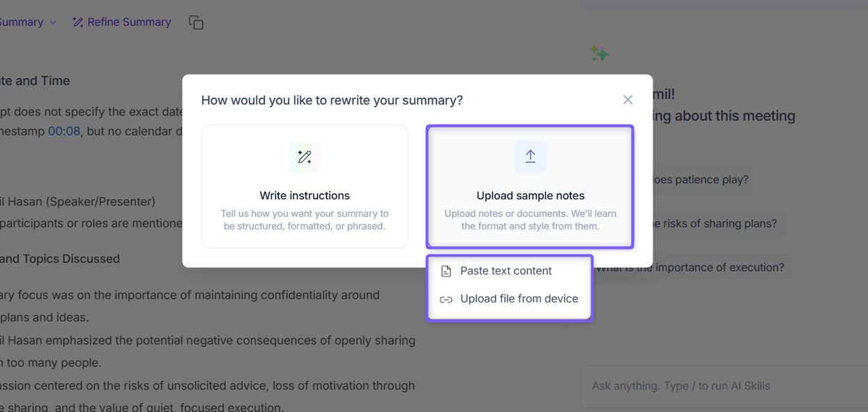This screenshot has width=868, height=412.
Task: Select the Upload sample notes card
Action: [x=530, y=187]
